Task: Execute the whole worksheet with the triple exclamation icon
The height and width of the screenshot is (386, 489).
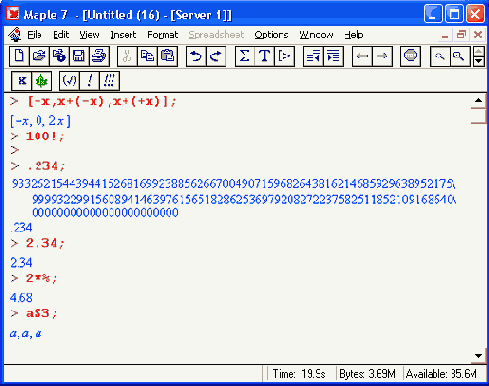Action: tap(109, 81)
